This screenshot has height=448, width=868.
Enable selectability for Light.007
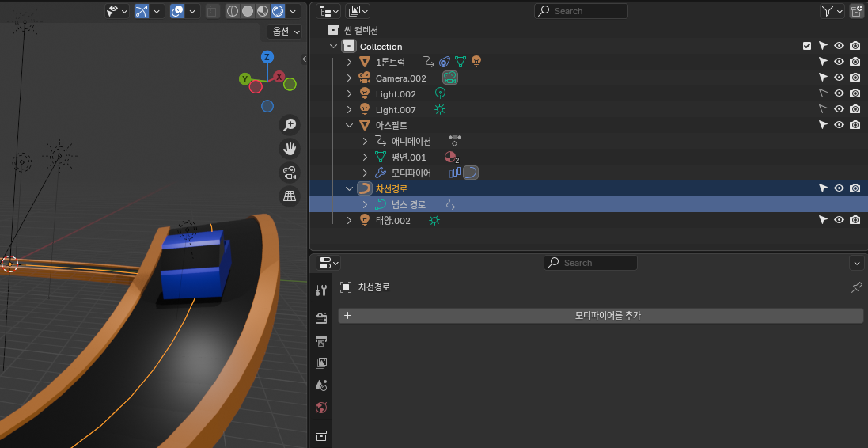click(x=823, y=109)
